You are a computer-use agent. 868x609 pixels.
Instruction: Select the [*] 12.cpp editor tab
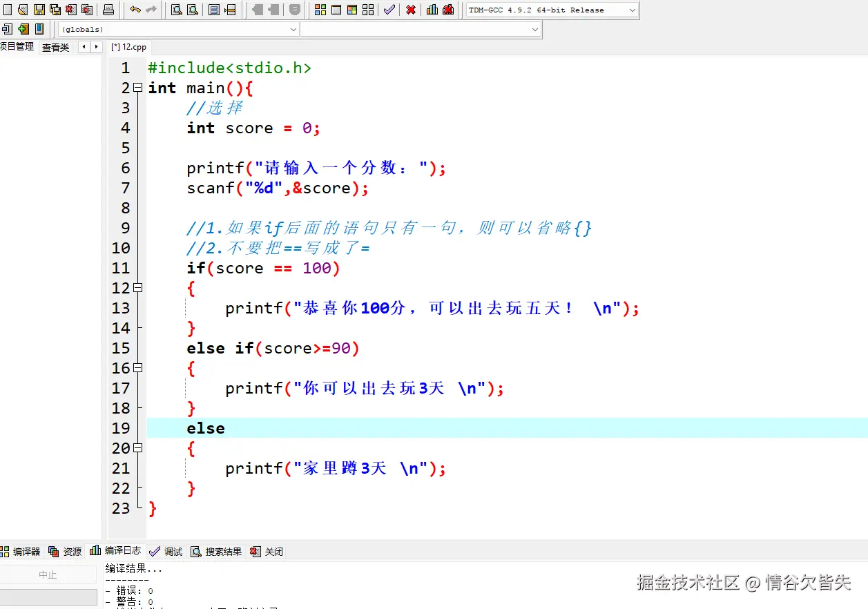click(x=128, y=47)
